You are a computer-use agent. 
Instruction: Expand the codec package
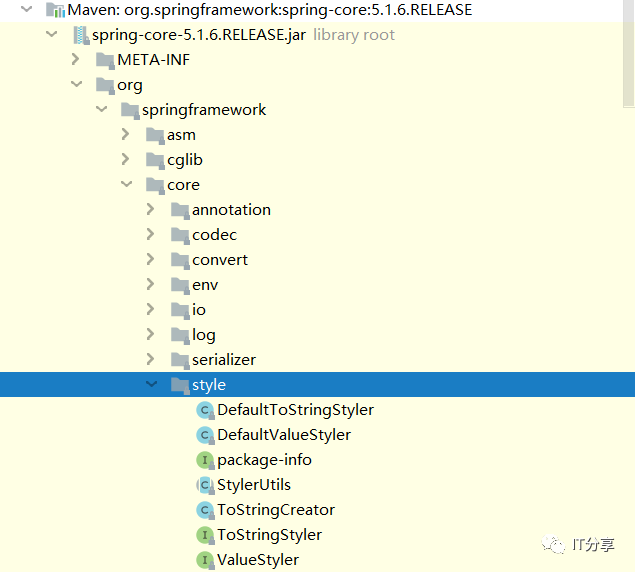pos(150,234)
